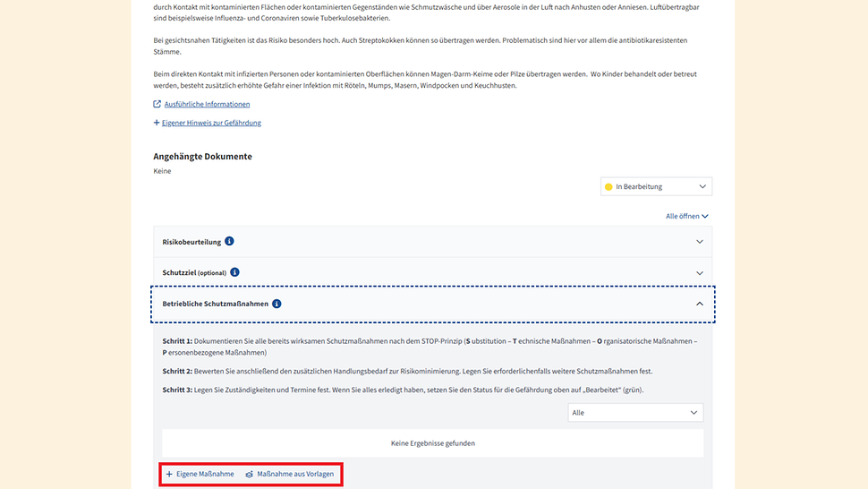Viewport: 868px width, 489px height.
Task: Expand the Risikobeurteilung section chevron
Action: pyautogui.click(x=700, y=242)
